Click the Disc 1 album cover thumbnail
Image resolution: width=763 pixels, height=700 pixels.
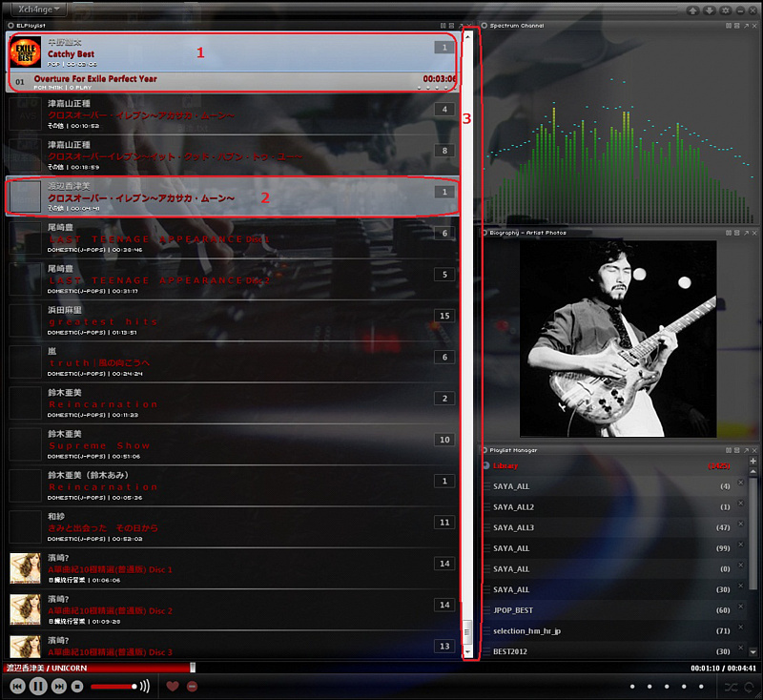click(x=26, y=567)
